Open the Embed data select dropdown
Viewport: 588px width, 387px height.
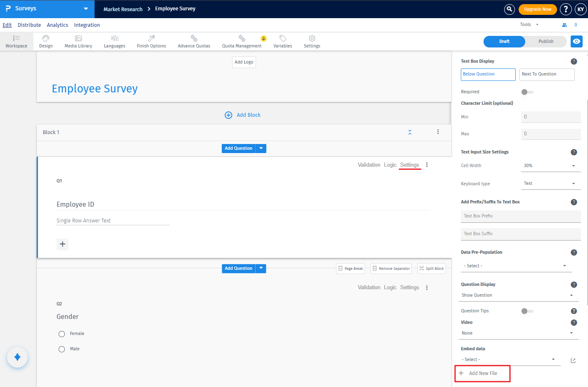pos(510,360)
